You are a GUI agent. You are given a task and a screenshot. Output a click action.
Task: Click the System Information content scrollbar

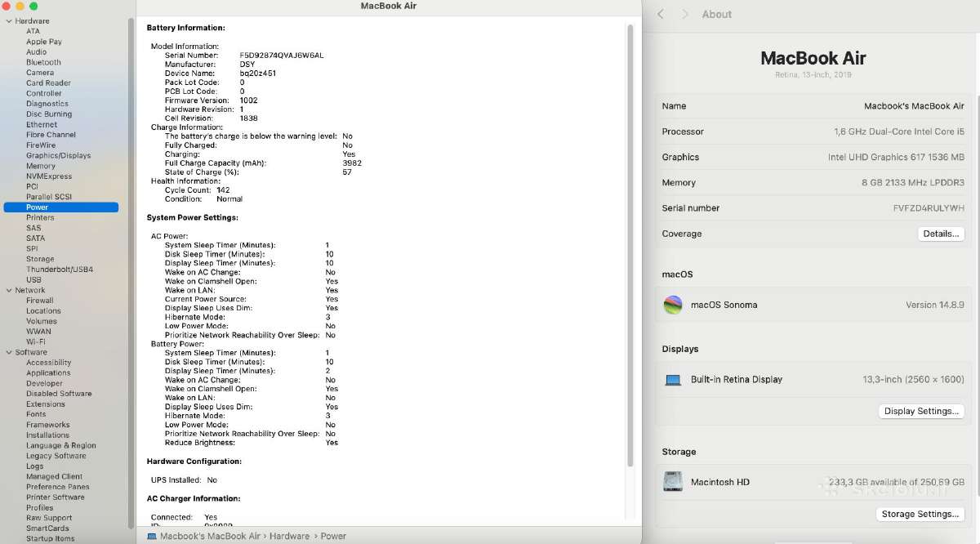pyautogui.click(x=630, y=245)
